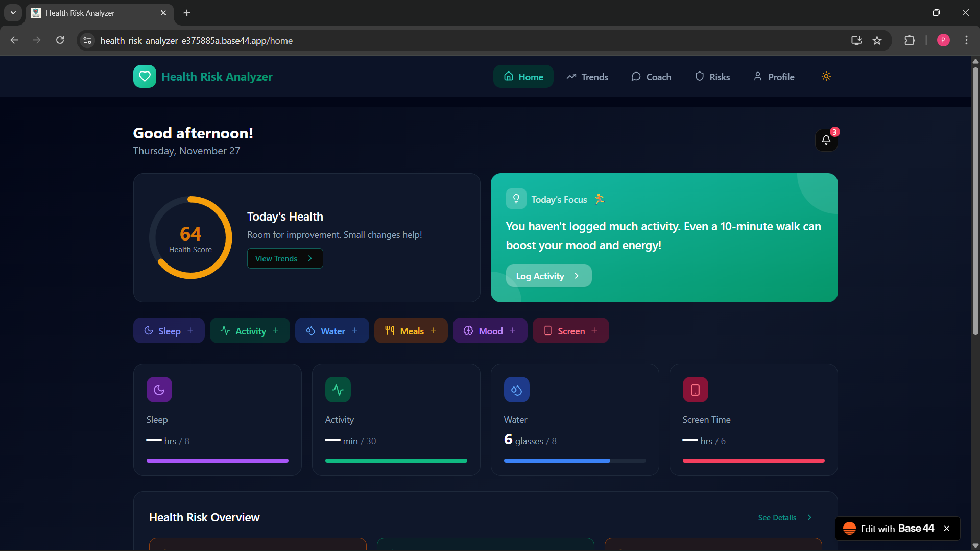This screenshot has width=980, height=551.
Task: Toggle the light/dark theme sun icon
Action: (826, 77)
